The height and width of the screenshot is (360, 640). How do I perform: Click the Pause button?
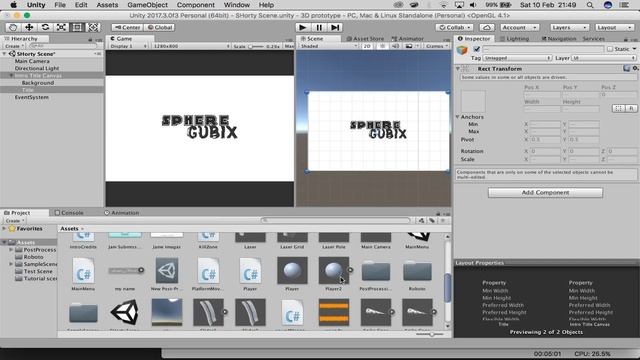point(319,27)
